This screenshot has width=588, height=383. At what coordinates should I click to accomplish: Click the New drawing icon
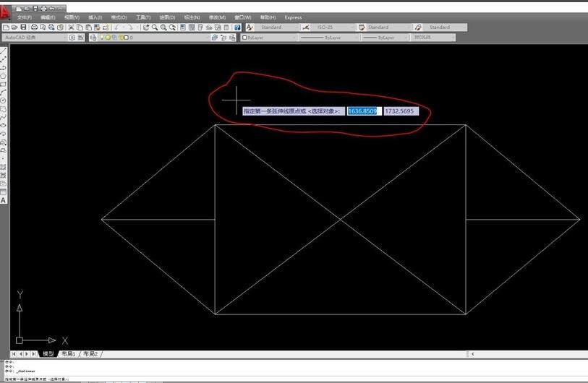click(6, 27)
